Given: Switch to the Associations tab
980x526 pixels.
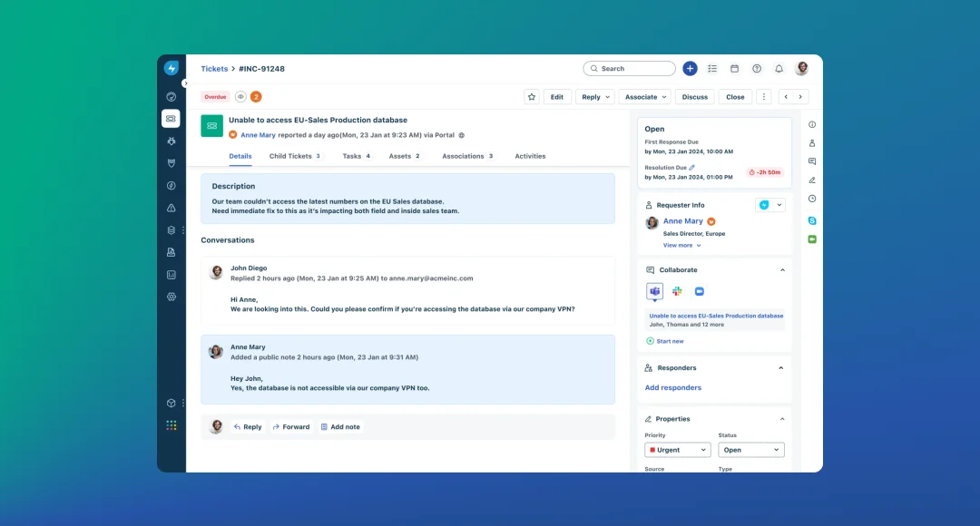Looking at the screenshot, I should coord(468,156).
